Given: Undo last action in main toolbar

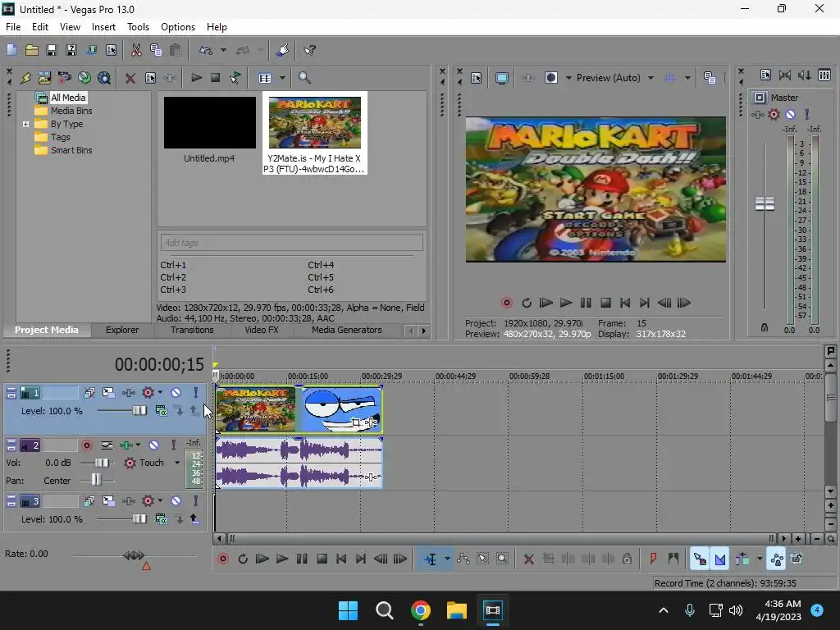Looking at the screenshot, I should pyautogui.click(x=206, y=50).
